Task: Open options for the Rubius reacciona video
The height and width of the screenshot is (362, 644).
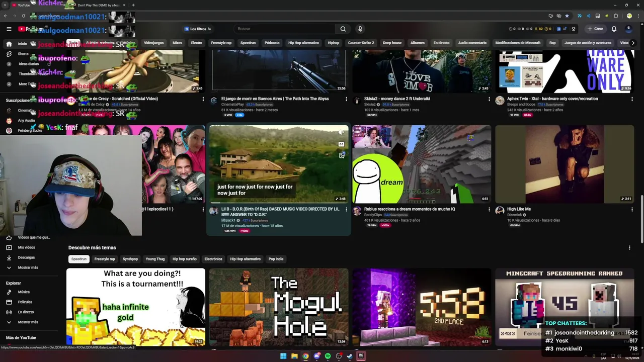Action: coord(489,209)
